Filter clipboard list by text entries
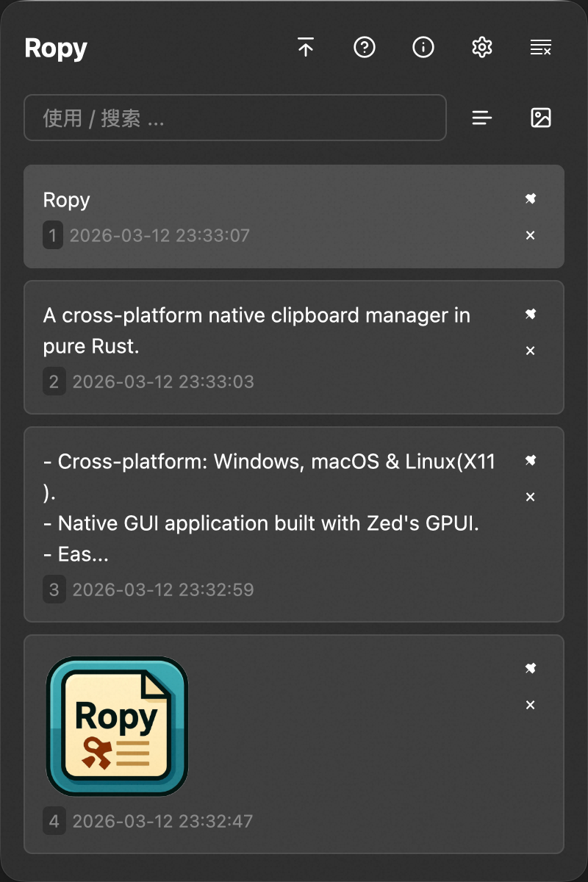 click(x=482, y=118)
